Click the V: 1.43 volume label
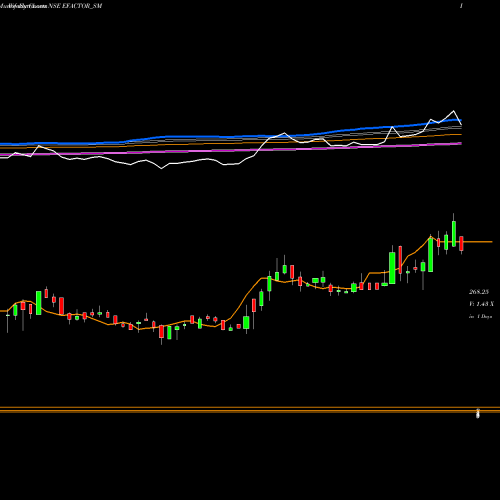 point(481,304)
